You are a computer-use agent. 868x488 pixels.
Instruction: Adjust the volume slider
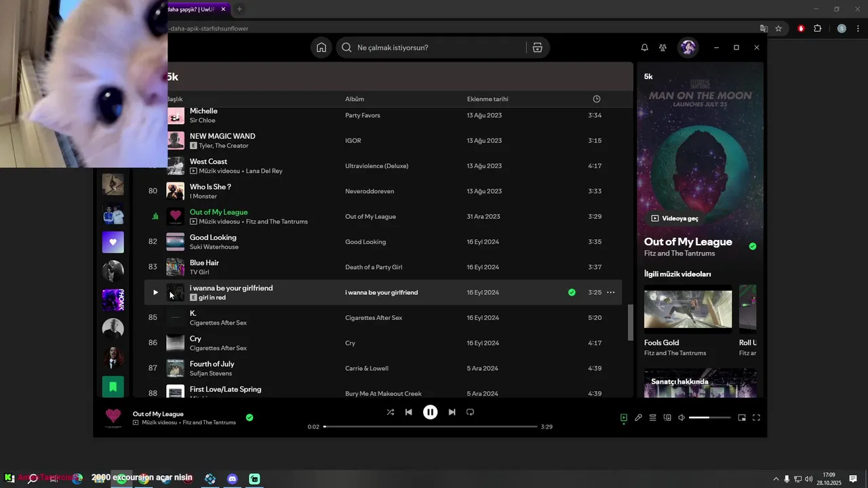click(x=710, y=418)
